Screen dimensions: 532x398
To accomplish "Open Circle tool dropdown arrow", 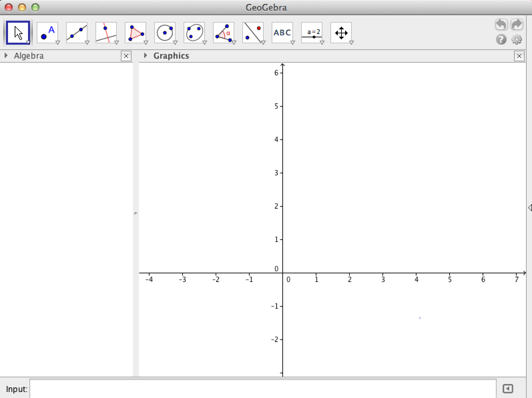I will 175,43.
